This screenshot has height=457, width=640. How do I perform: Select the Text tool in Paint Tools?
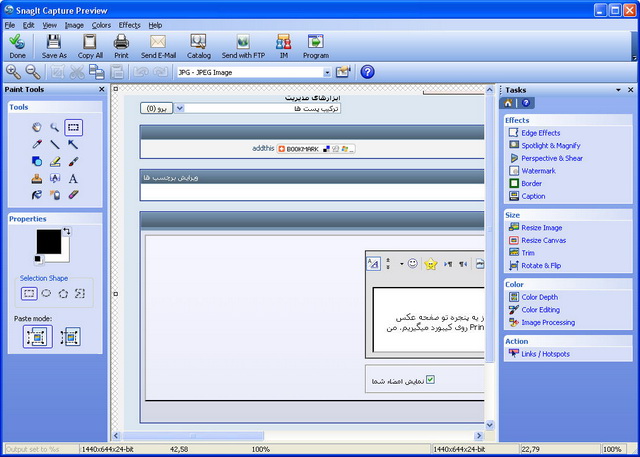[73, 178]
